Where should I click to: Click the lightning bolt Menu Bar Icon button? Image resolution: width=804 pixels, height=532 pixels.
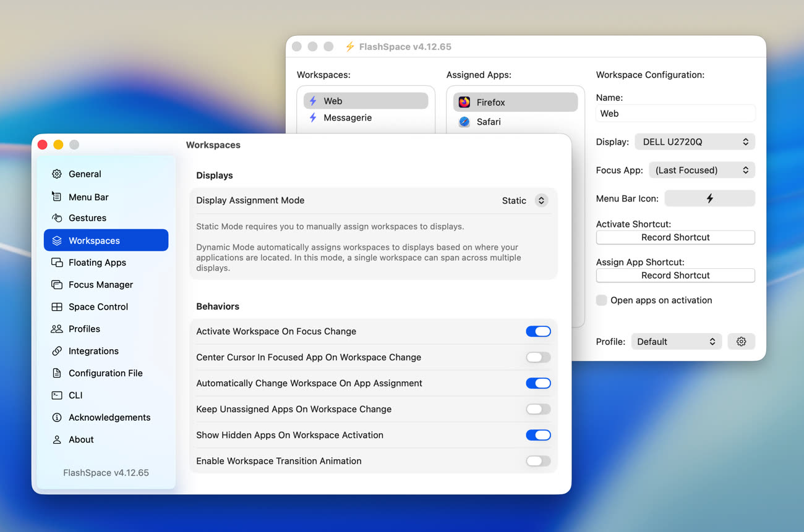709,198
